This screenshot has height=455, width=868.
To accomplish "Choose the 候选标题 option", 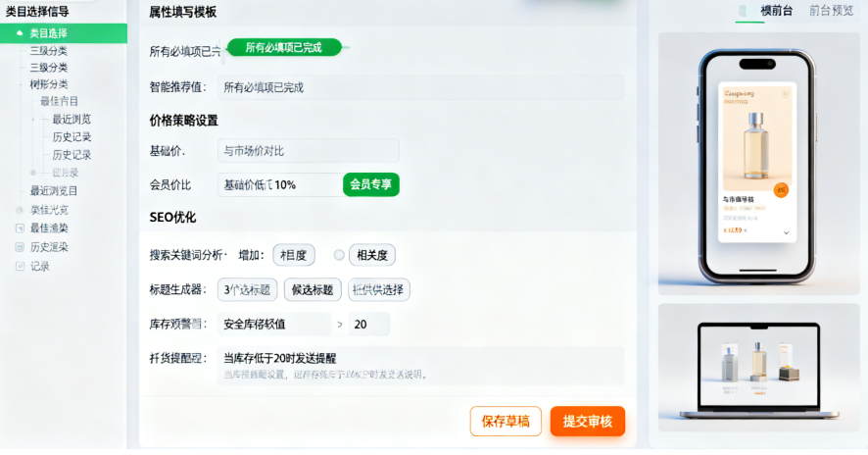I will tap(313, 289).
